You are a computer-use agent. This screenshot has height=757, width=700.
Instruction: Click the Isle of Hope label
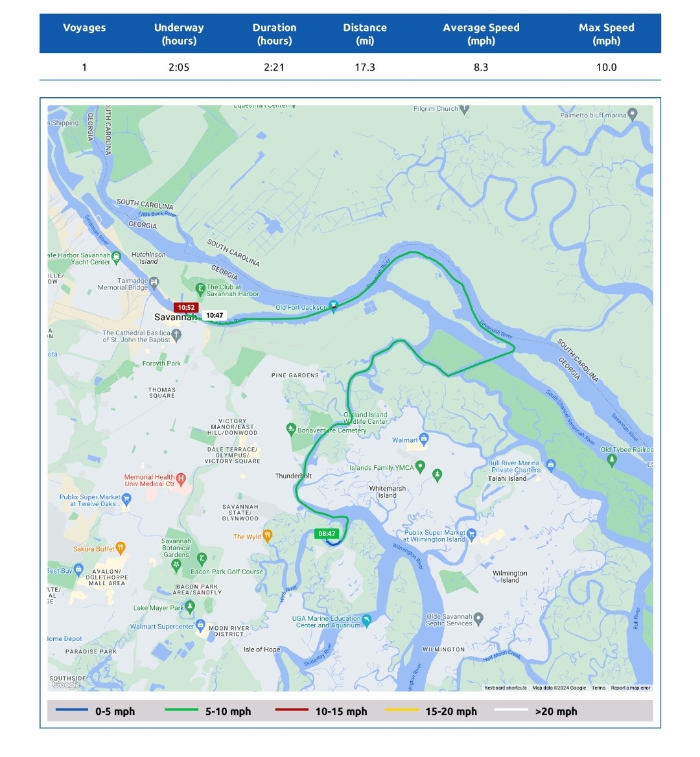(262, 649)
